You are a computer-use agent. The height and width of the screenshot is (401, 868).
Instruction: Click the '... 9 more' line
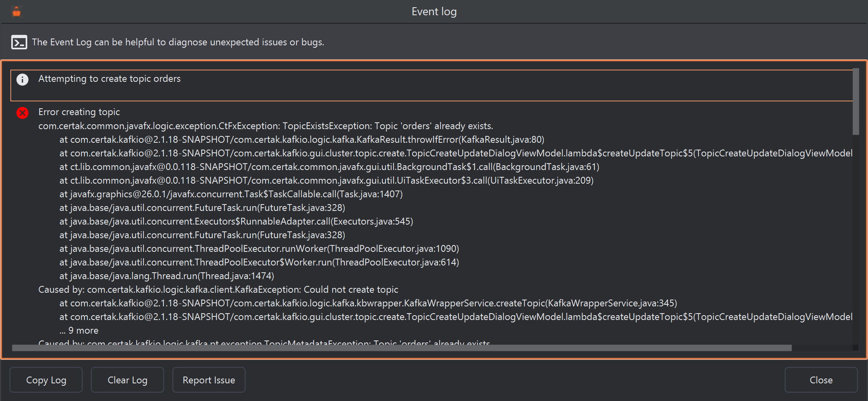pyautogui.click(x=79, y=330)
